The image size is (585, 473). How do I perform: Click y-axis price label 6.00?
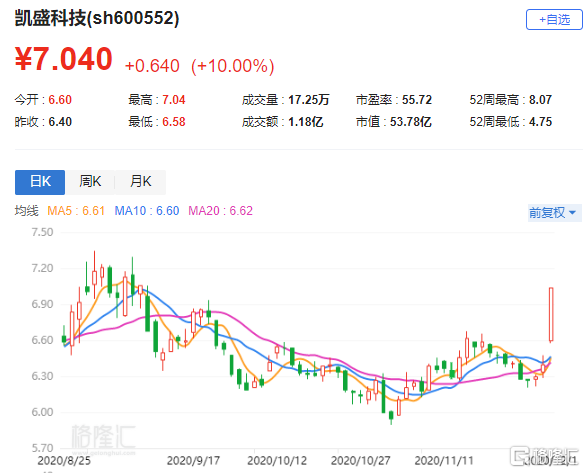coord(42,412)
